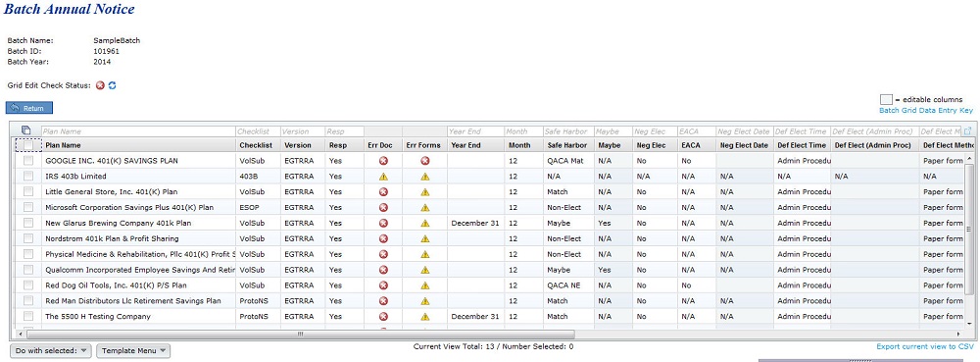Screen dimensions: 980x362
Task: Click Err Doc error icon for New Glarus Brewing
Action: 383,224
